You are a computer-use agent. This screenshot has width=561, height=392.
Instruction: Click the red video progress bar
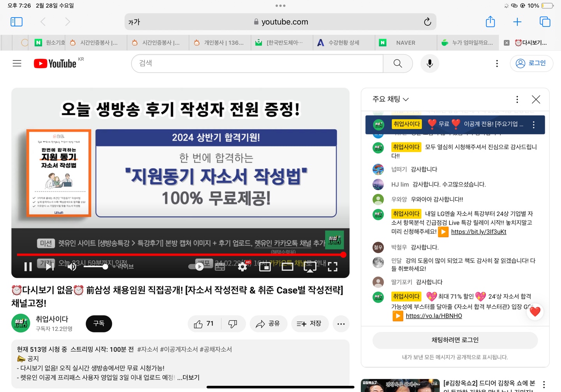coord(180,254)
